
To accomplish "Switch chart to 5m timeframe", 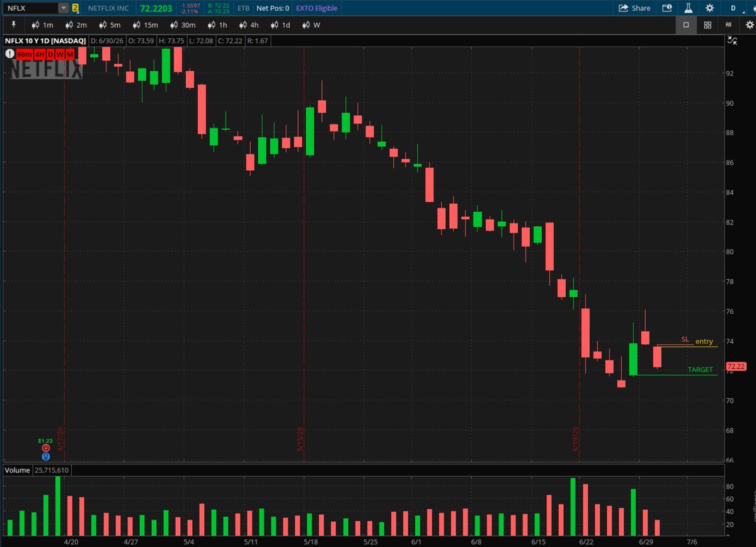I will [x=110, y=25].
